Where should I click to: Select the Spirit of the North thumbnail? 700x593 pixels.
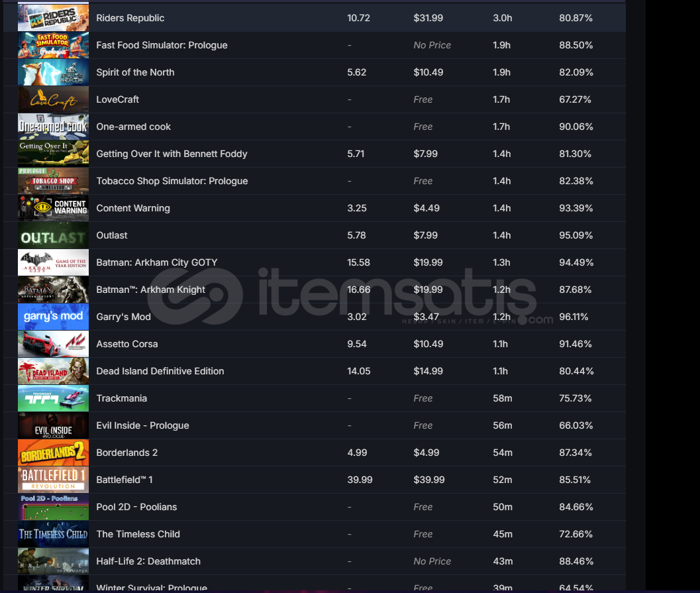pyautogui.click(x=53, y=72)
